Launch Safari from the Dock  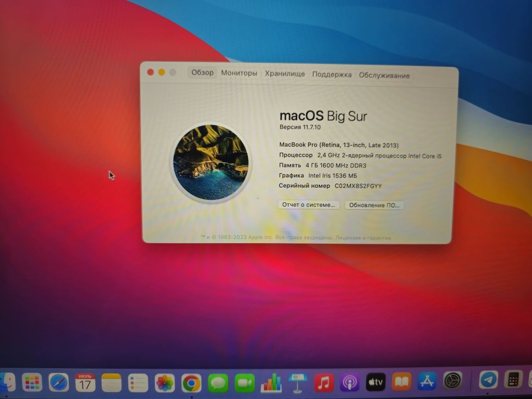58,383
